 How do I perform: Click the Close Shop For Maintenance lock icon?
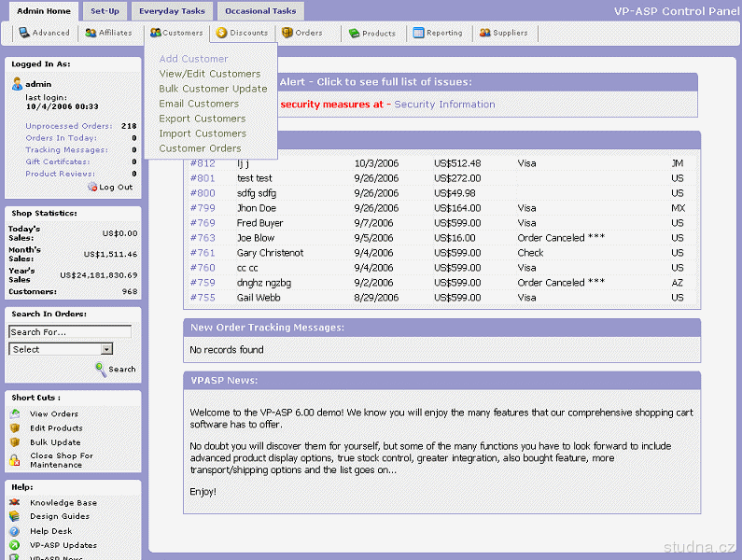15,460
